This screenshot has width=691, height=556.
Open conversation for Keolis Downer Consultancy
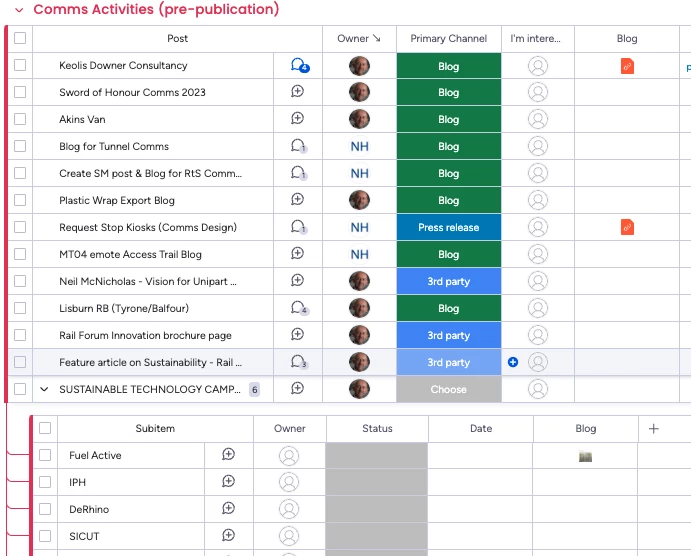[x=300, y=66]
